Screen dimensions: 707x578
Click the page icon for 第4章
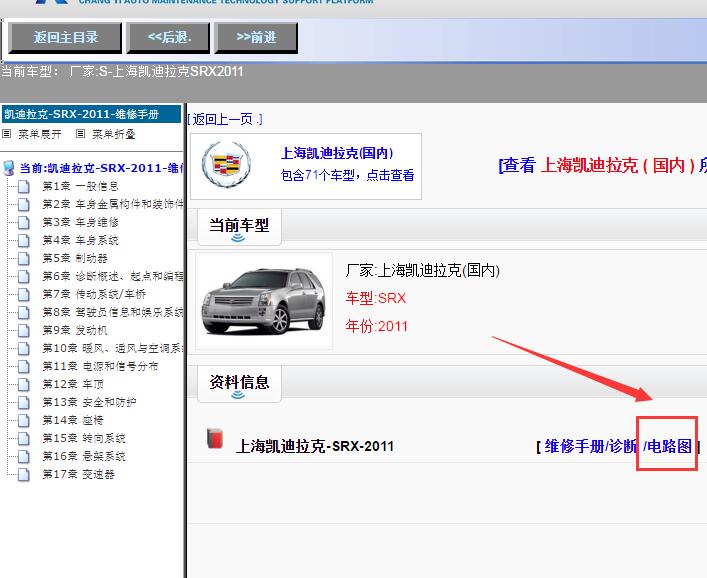(24, 241)
